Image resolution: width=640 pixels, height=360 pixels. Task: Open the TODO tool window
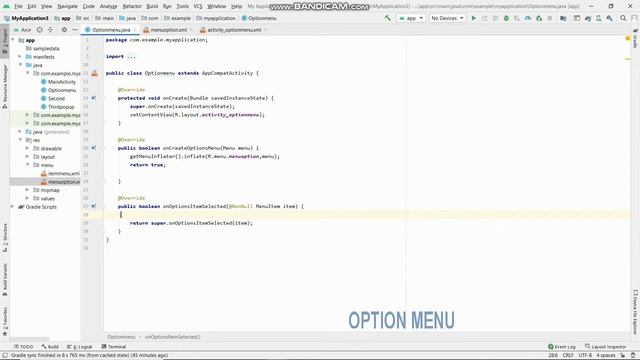(23, 347)
